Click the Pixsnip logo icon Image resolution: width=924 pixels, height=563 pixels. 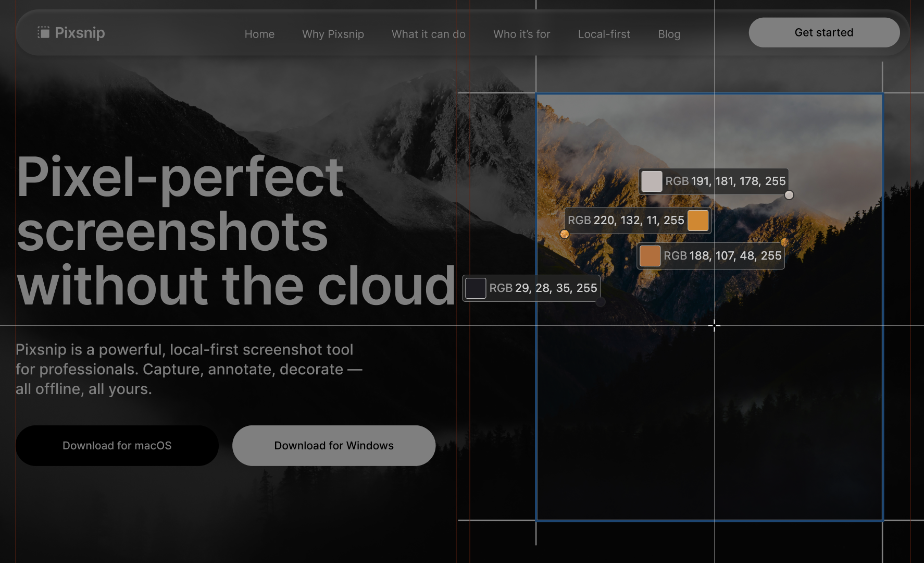point(44,33)
